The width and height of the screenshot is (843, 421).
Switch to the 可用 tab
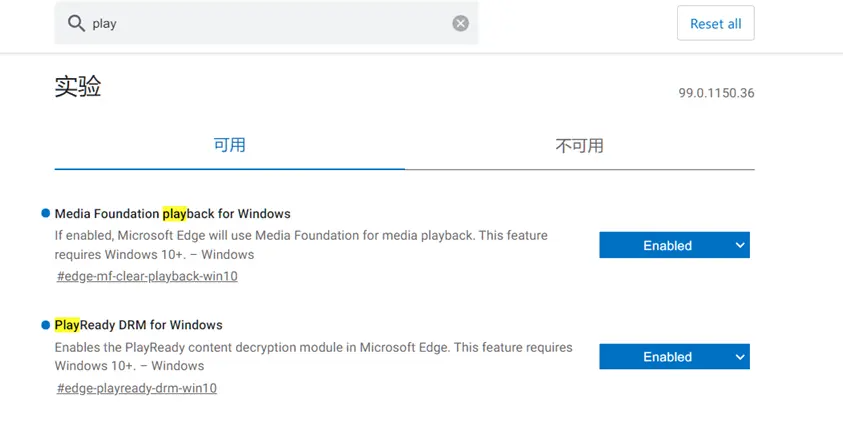(x=229, y=145)
